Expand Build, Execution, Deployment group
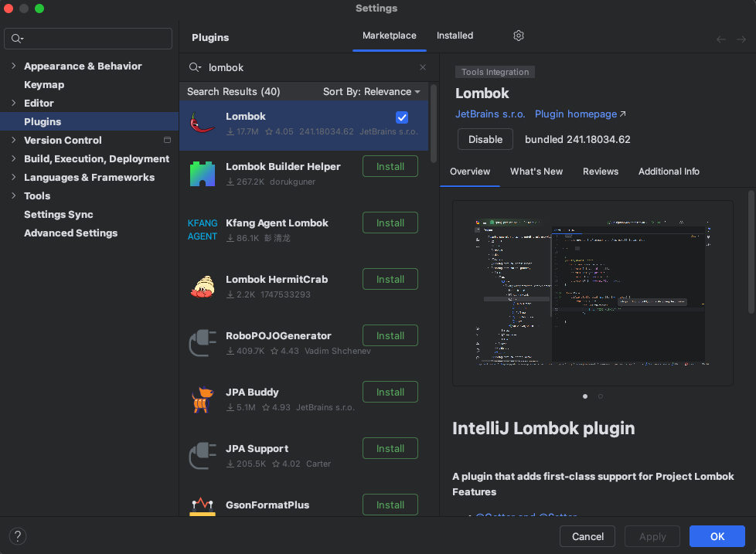The width and height of the screenshot is (756, 554). coord(13,158)
